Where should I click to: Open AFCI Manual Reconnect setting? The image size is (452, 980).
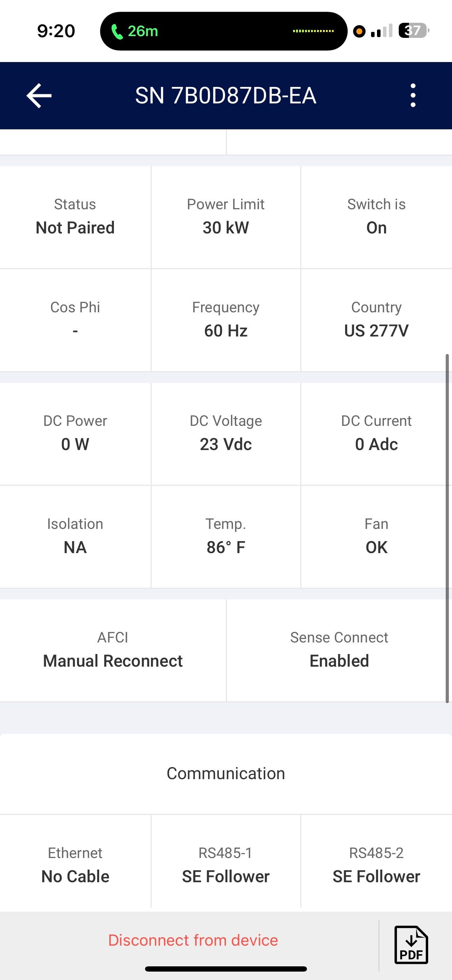click(112, 650)
